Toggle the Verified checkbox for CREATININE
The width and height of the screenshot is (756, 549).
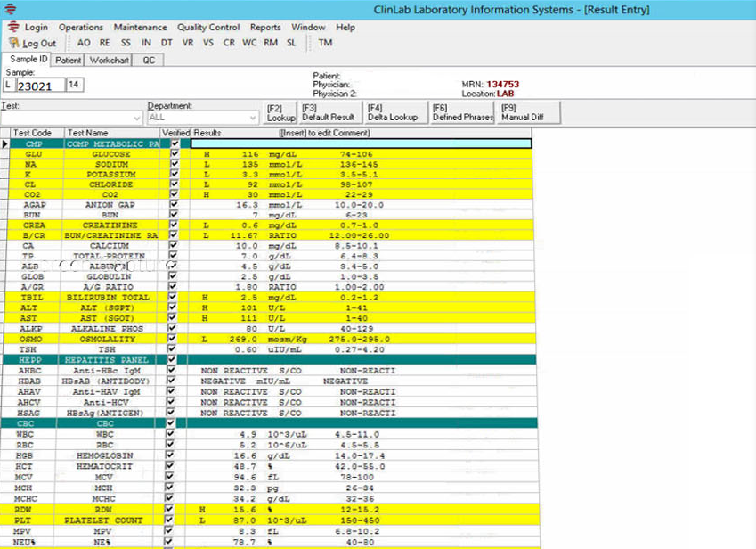click(x=174, y=225)
